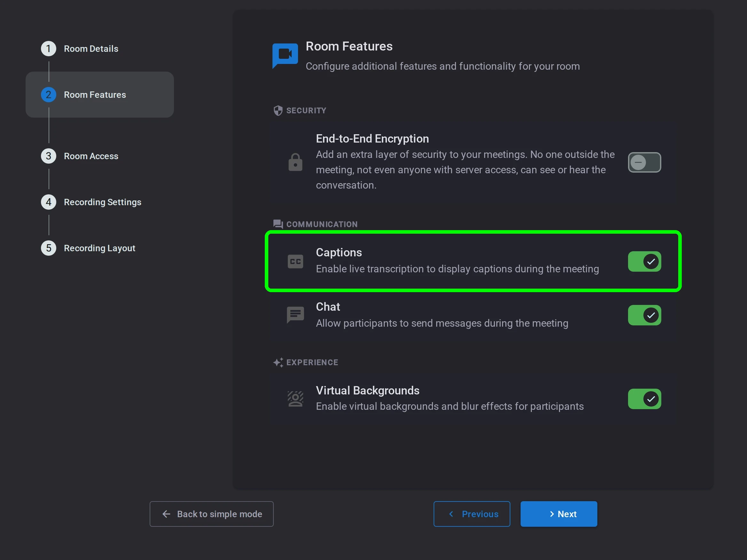Click the 'Enable live transcription' description
This screenshot has width=747, height=560.
pyautogui.click(x=458, y=269)
